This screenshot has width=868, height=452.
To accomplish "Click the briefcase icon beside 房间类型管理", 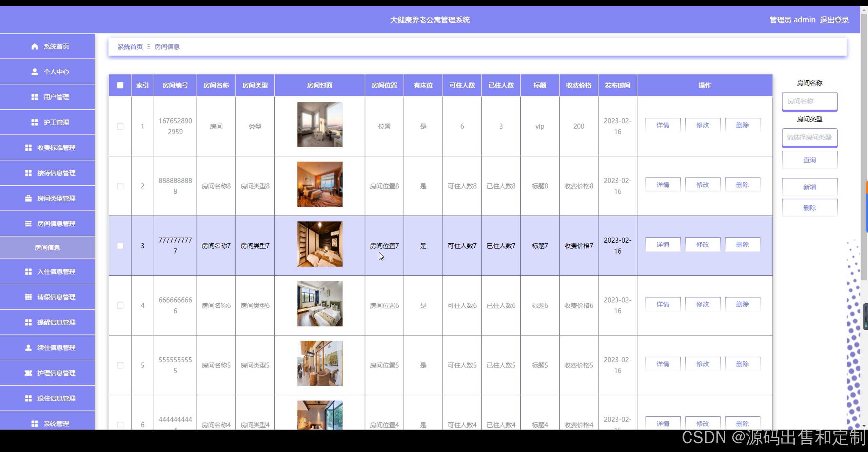I will coord(28,199).
